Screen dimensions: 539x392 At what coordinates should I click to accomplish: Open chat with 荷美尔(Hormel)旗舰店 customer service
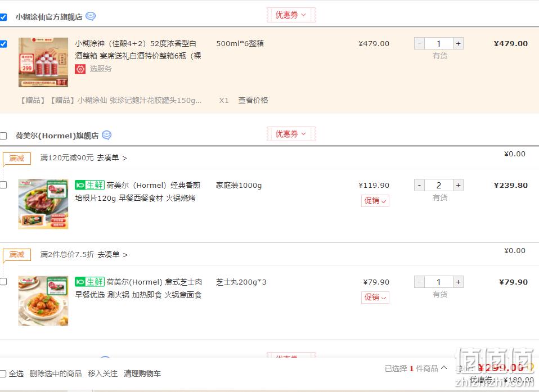[x=106, y=135]
